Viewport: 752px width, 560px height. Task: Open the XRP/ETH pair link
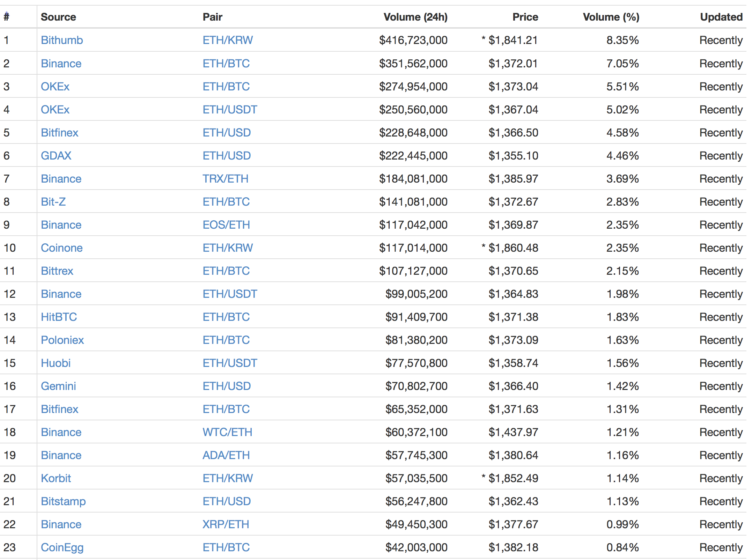click(x=226, y=524)
